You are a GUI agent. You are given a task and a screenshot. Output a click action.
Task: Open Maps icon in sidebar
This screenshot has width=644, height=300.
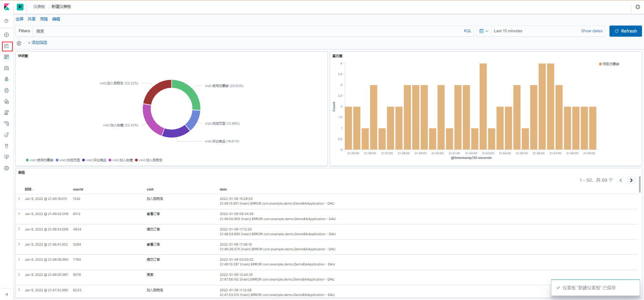click(x=6, y=79)
